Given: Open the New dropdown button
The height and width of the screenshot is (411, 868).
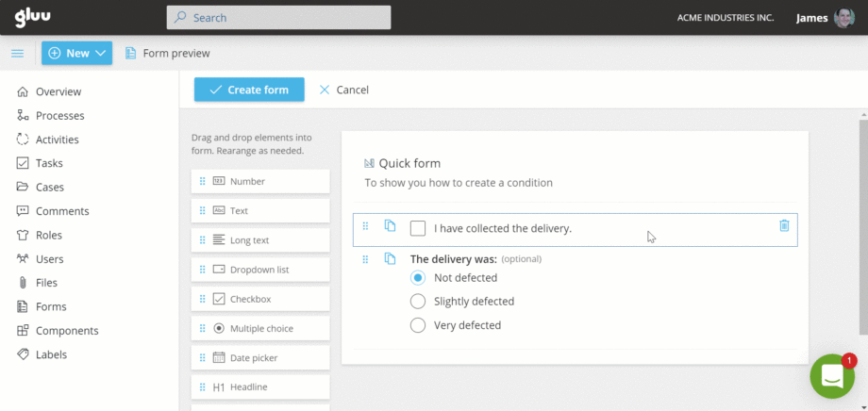Looking at the screenshot, I should [x=76, y=54].
